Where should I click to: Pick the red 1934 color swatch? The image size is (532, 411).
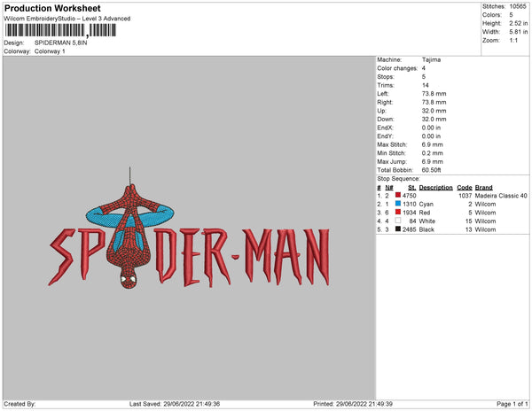[398, 213]
